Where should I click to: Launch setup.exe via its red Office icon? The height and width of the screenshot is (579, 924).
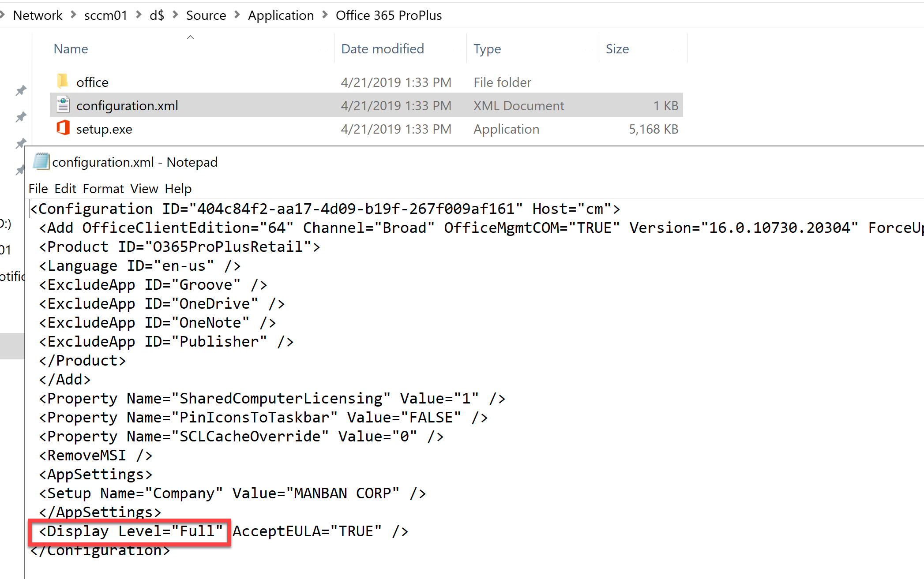tap(63, 128)
